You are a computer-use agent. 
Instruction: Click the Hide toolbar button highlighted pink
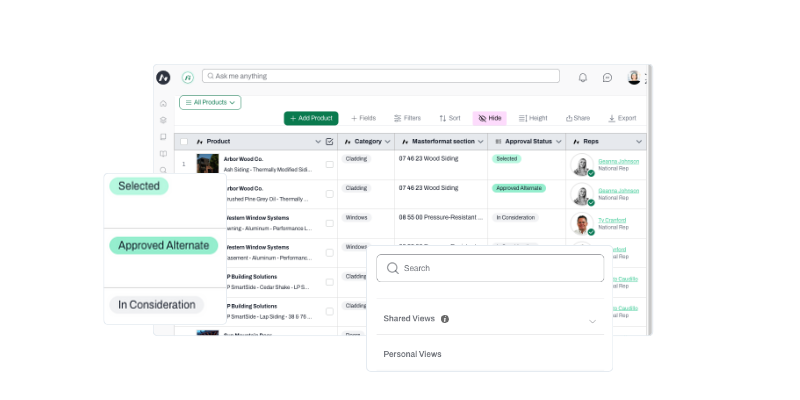click(x=490, y=118)
